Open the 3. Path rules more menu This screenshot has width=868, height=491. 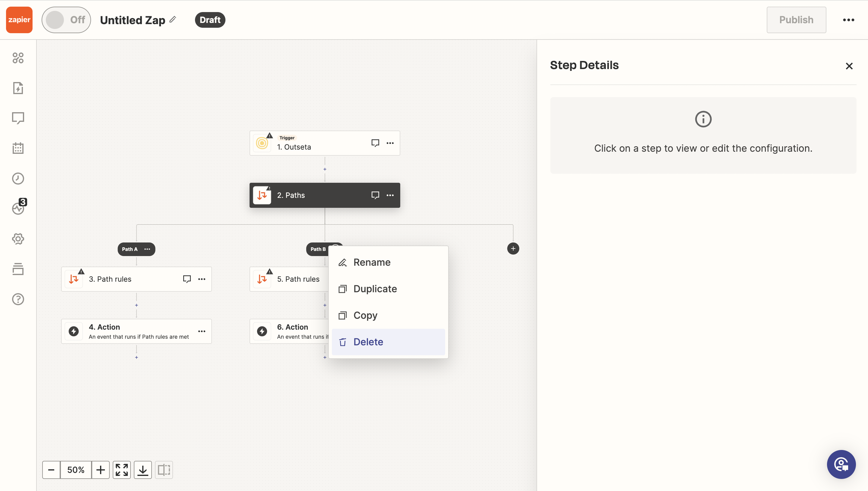click(202, 279)
